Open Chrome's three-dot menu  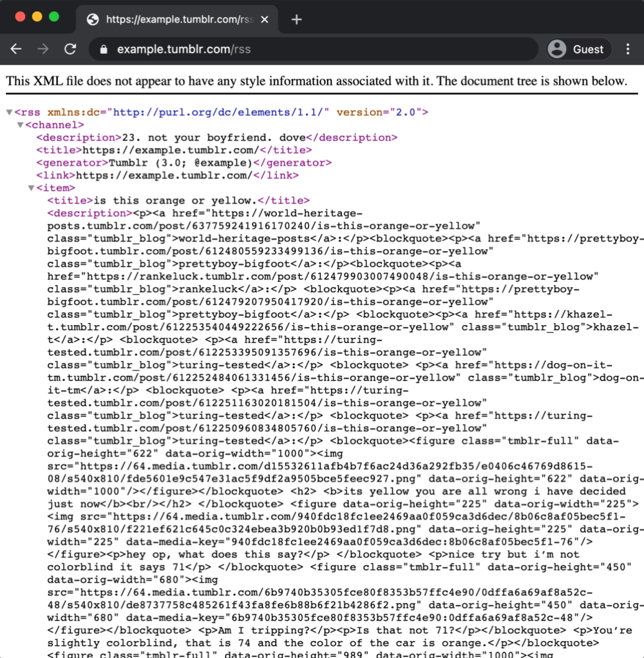tap(628, 50)
